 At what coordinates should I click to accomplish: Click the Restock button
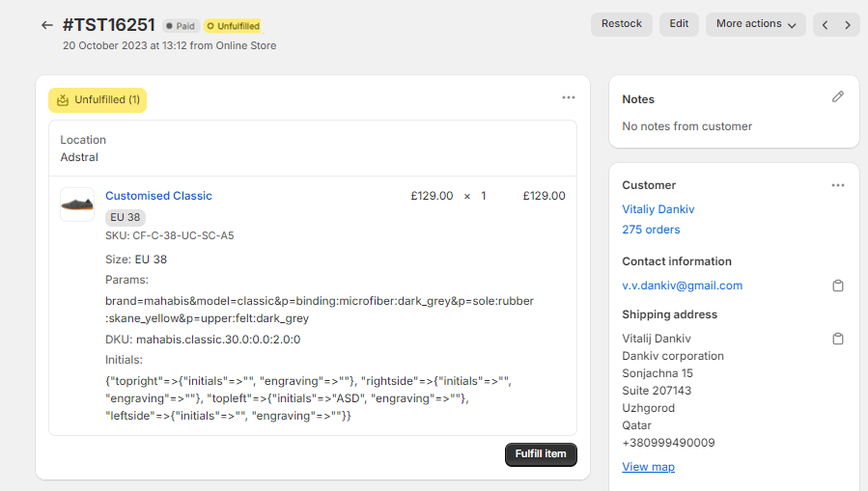pos(622,24)
